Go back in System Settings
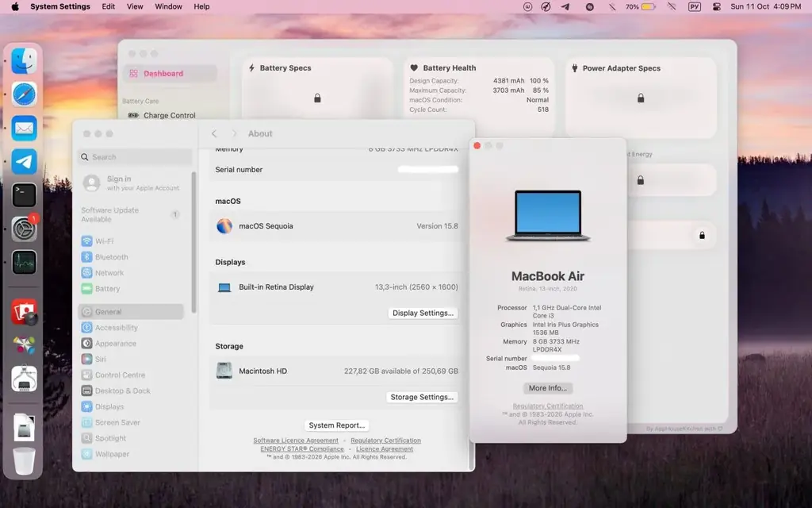This screenshot has width=812, height=508. coord(214,133)
